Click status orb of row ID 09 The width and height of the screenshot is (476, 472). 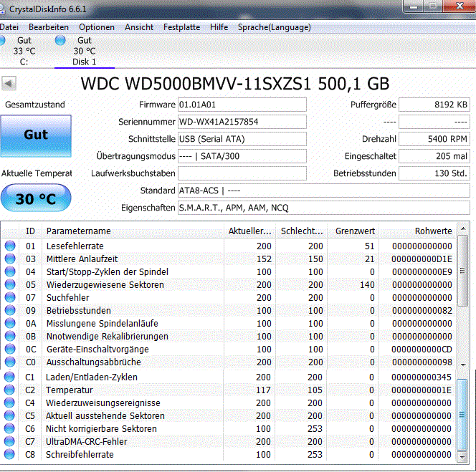[10, 310]
